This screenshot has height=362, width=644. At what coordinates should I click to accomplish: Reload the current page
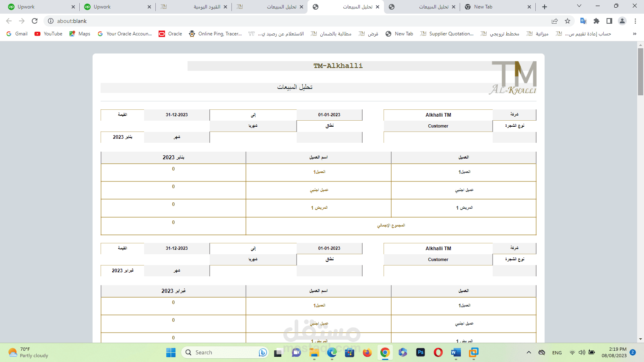tap(35, 21)
